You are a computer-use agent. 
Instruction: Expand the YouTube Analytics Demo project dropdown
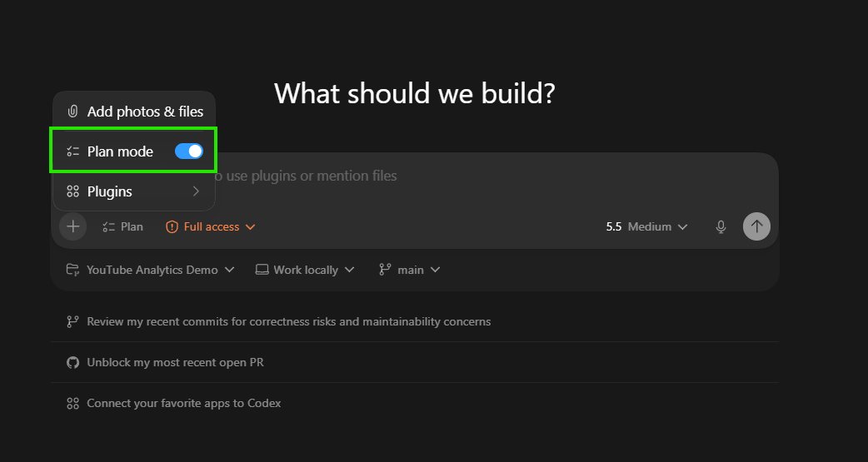[x=150, y=270]
